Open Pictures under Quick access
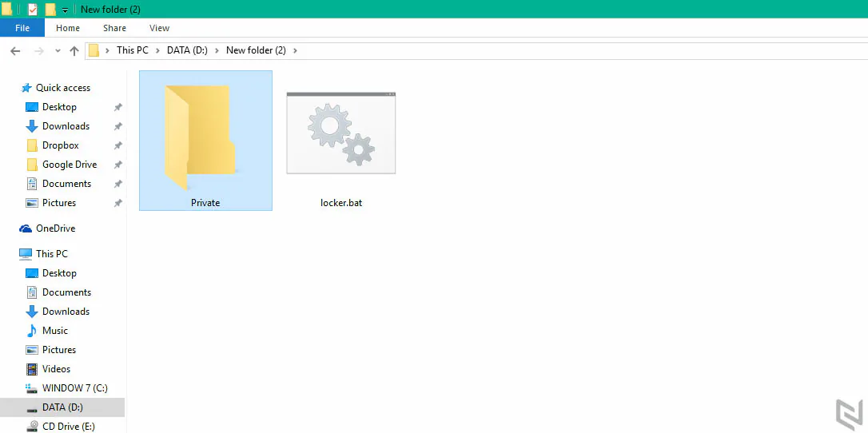The height and width of the screenshot is (433, 868). pos(58,203)
